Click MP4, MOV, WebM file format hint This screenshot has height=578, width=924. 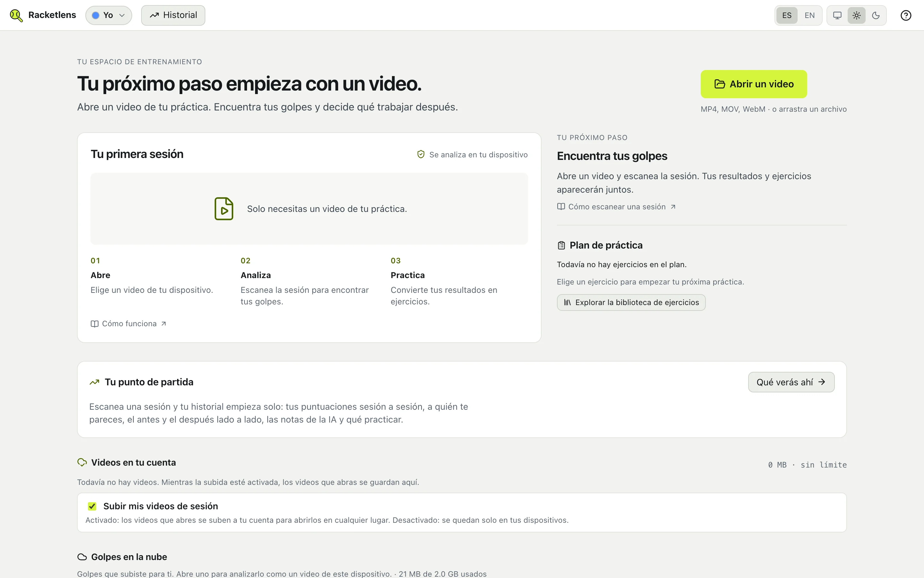(x=773, y=109)
